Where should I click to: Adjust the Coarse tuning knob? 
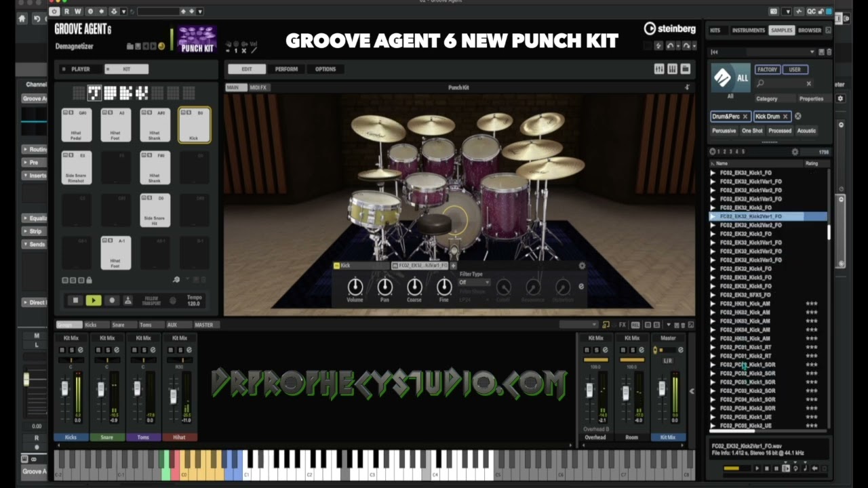pyautogui.click(x=414, y=287)
